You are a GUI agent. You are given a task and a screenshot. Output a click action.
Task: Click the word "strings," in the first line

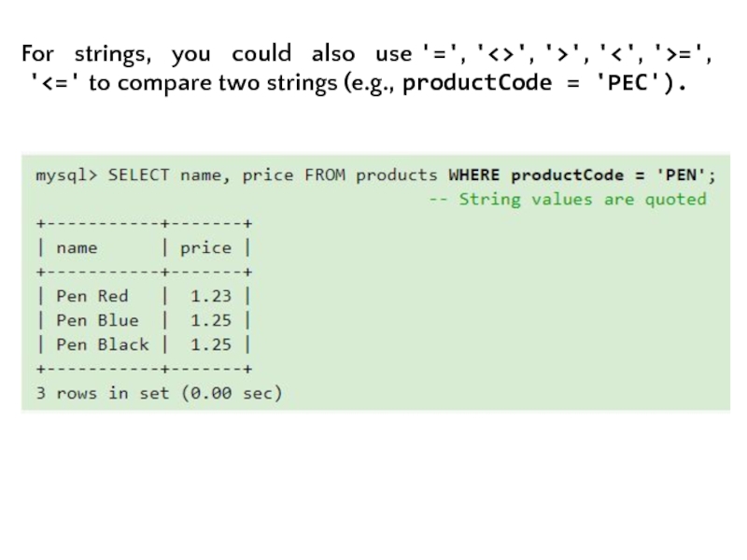coord(111,53)
